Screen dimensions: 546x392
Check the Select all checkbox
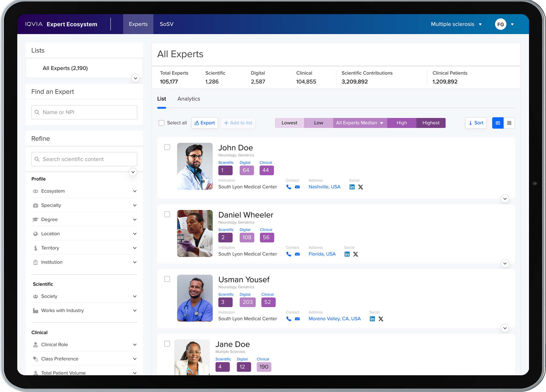tap(161, 123)
